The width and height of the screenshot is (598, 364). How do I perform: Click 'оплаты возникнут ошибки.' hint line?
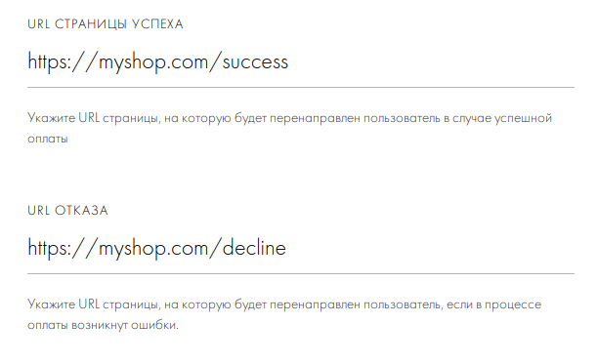coord(103,326)
